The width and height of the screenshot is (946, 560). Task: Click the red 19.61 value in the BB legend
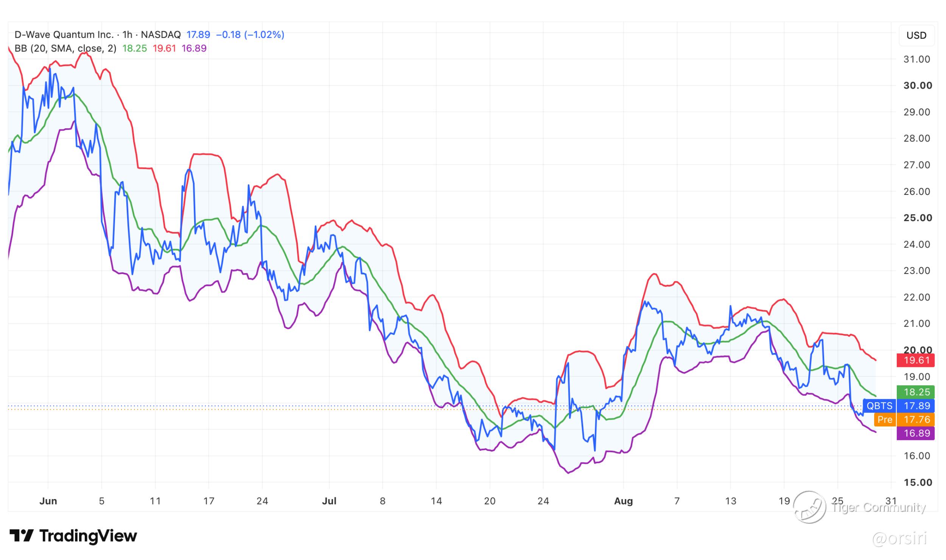tap(164, 48)
